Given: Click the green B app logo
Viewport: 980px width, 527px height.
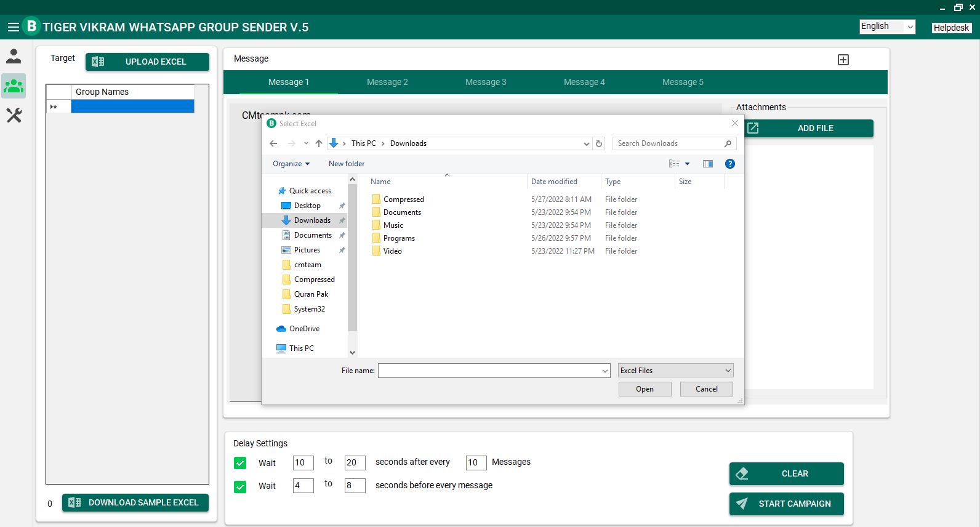Looking at the screenshot, I should (31, 26).
